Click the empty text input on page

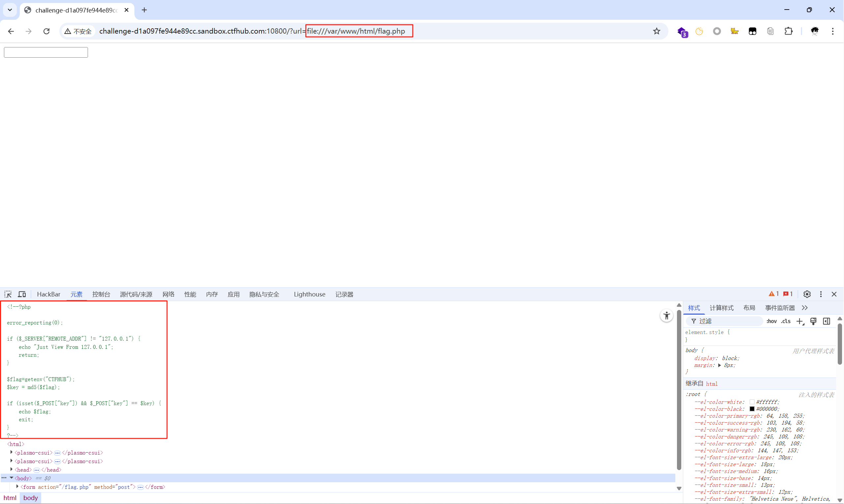[x=46, y=52]
